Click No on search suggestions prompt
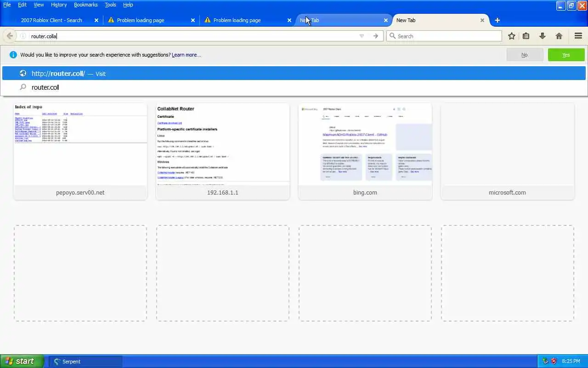This screenshot has height=368, width=588. coord(524,55)
